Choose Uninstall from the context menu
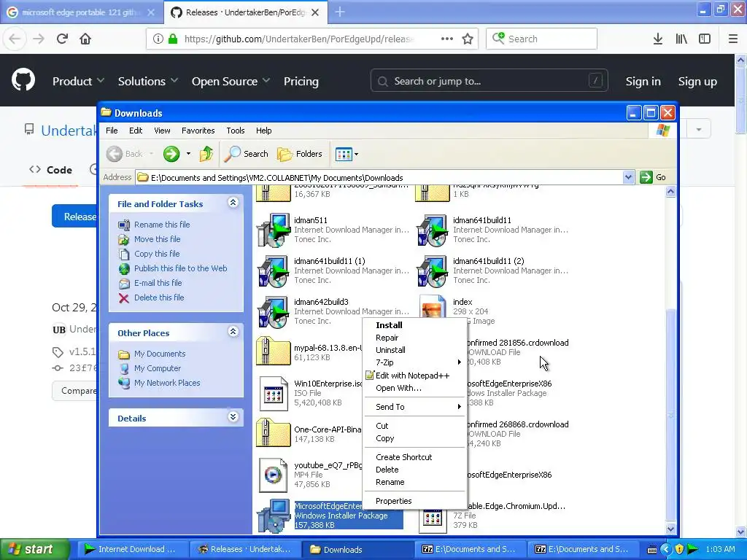The image size is (747, 560). tap(414, 350)
